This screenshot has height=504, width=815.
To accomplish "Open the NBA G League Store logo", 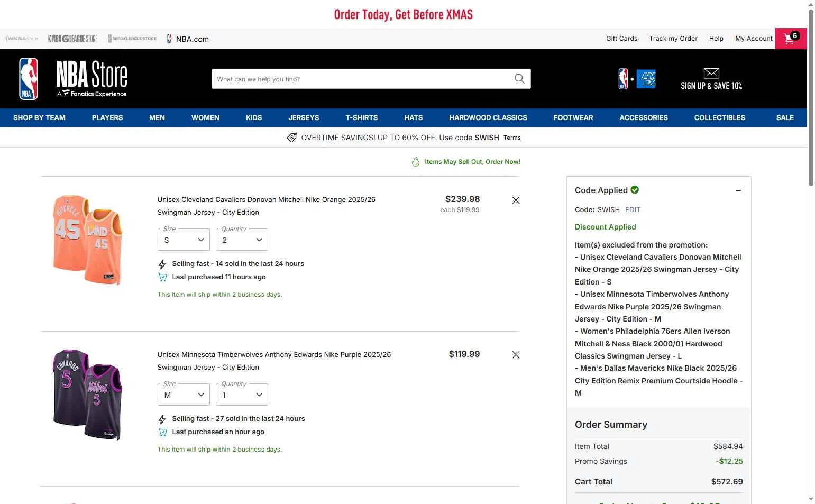I will (x=72, y=39).
